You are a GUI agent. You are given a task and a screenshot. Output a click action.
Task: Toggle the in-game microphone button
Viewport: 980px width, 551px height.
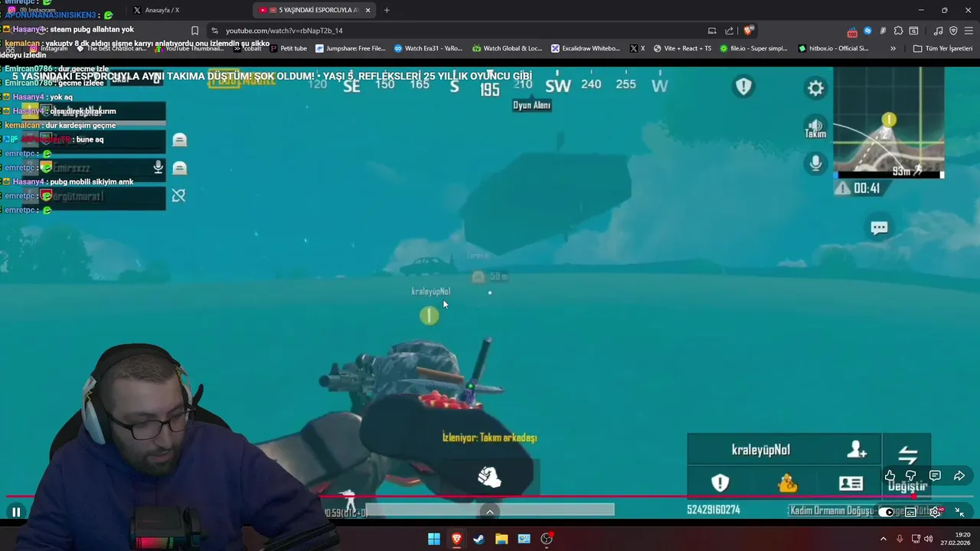(815, 163)
